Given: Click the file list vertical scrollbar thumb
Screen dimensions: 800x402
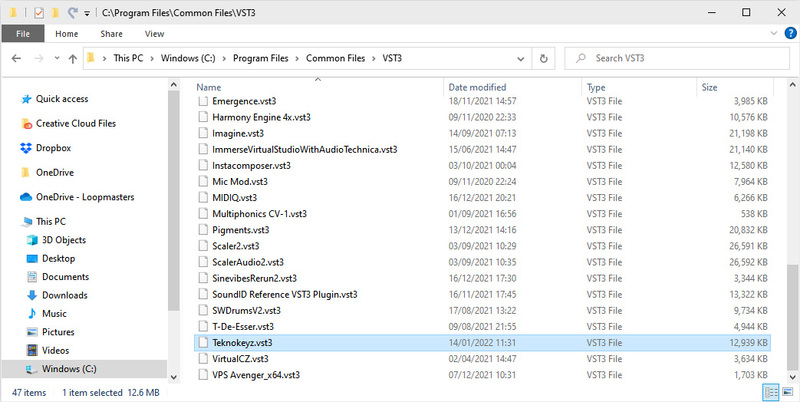Looking at the screenshot, I should coord(792,316).
